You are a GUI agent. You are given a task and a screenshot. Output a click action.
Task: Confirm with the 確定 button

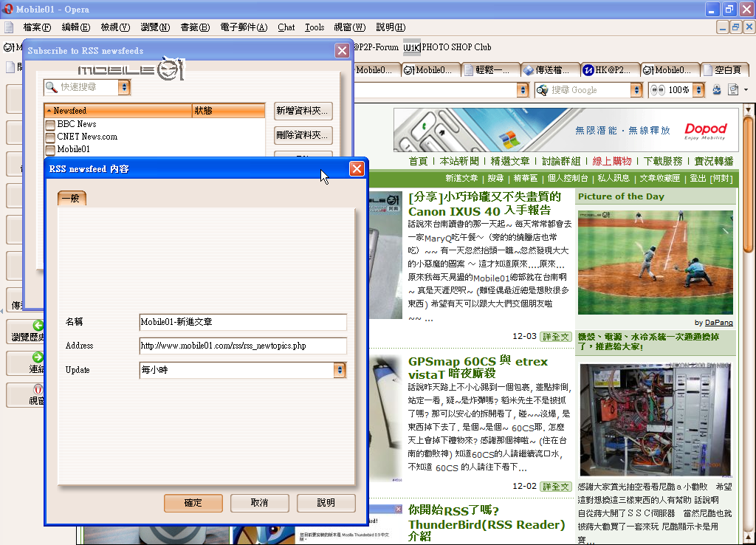[x=193, y=503]
